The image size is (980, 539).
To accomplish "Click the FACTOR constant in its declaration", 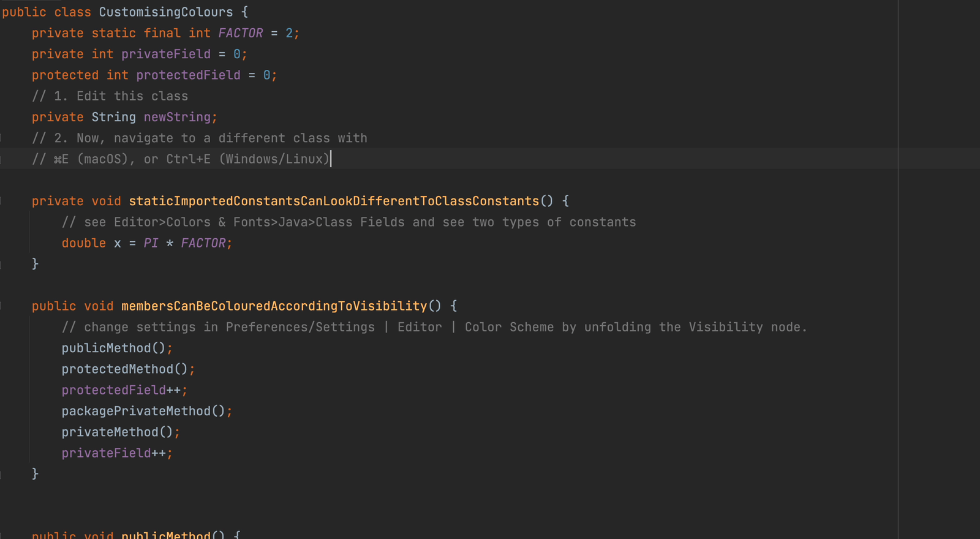I will (x=240, y=33).
